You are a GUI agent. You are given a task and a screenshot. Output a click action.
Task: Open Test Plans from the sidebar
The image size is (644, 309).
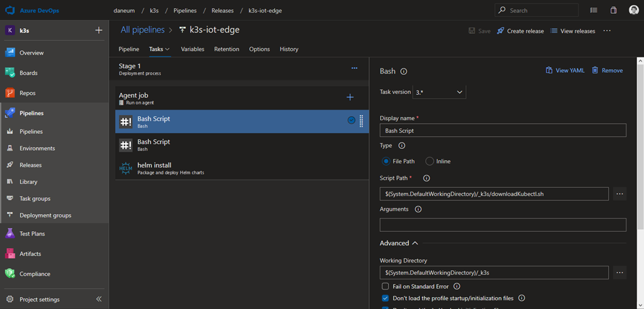(x=31, y=234)
